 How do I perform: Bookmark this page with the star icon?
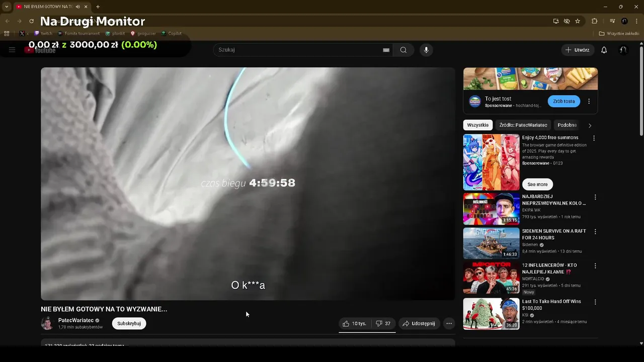[578, 21]
